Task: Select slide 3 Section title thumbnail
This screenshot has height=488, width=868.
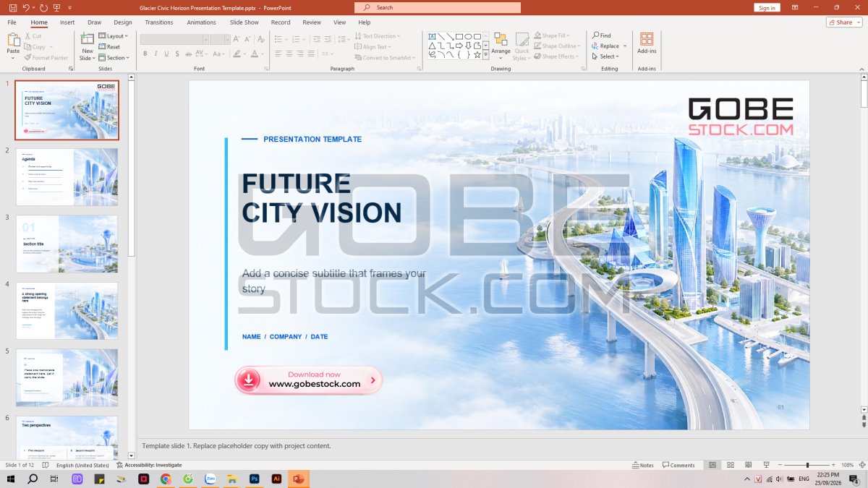Action: 67,244
